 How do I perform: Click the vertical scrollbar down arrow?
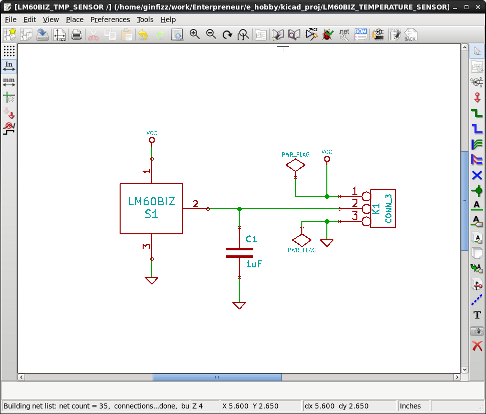tap(464, 370)
